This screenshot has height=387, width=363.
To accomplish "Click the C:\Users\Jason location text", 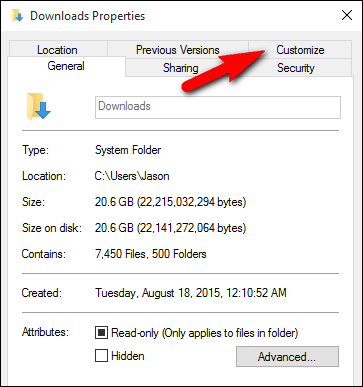I will [x=132, y=176].
